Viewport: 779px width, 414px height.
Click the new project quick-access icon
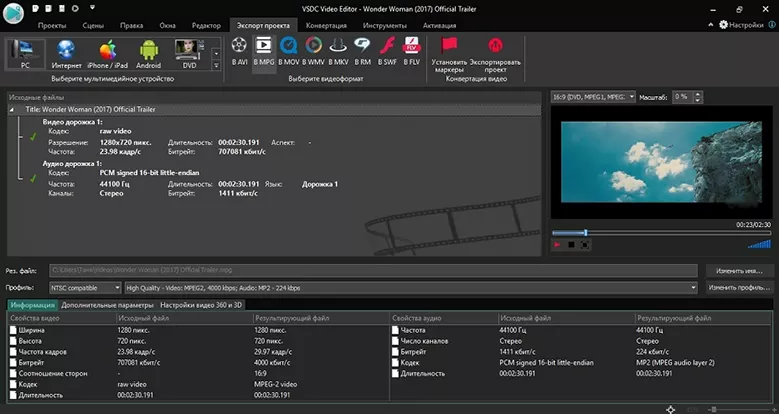point(36,8)
